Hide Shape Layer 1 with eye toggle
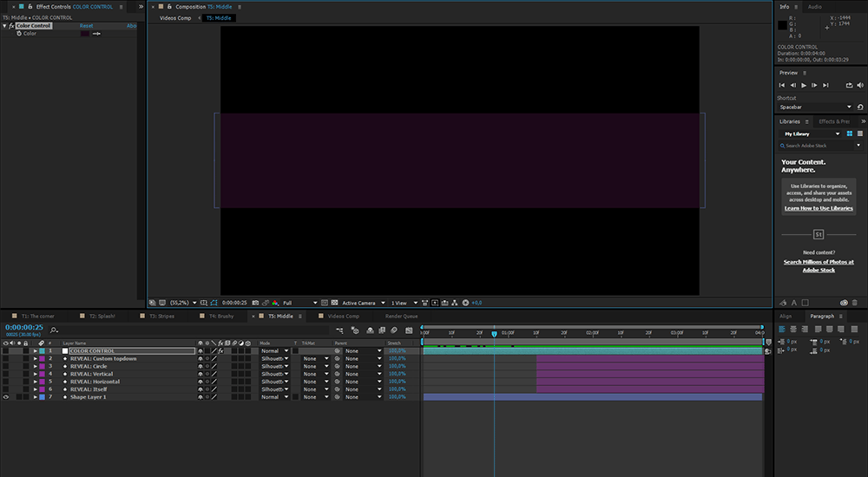Screen dimensions: 868x477 click(5, 396)
